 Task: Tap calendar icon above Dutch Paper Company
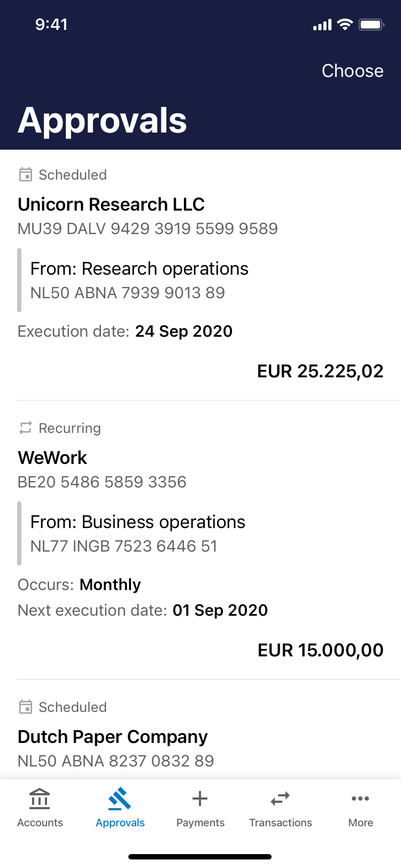pos(25,707)
